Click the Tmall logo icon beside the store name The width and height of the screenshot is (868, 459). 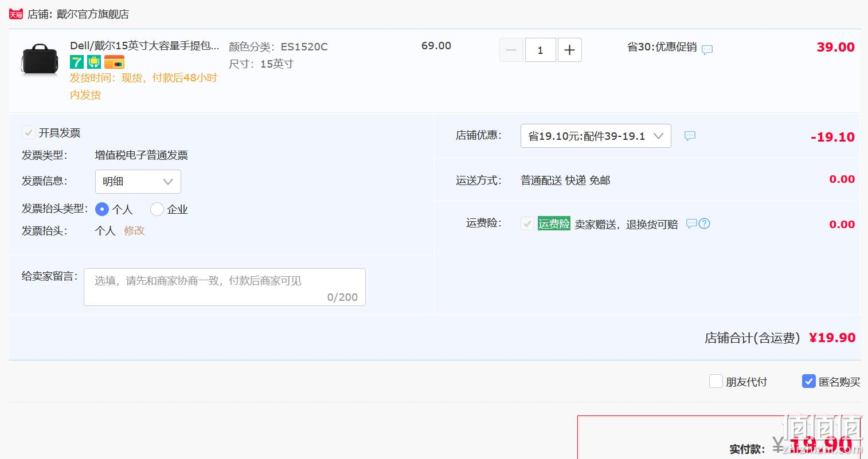click(16, 14)
